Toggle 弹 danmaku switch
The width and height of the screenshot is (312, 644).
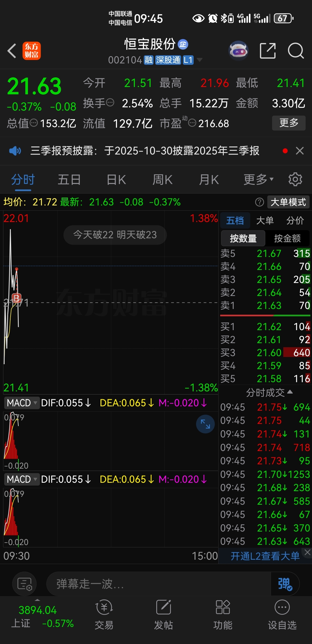tap(285, 584)
